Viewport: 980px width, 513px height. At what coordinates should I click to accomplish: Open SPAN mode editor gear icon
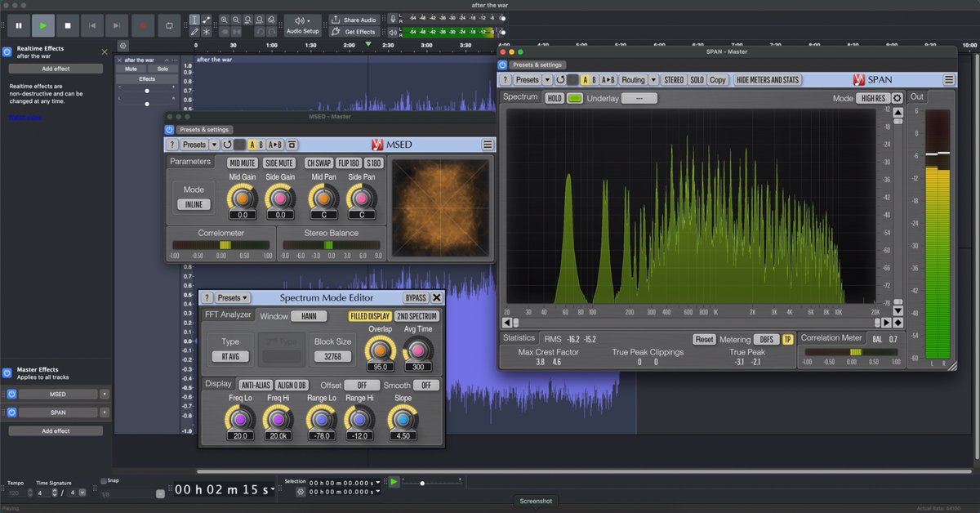898,98
